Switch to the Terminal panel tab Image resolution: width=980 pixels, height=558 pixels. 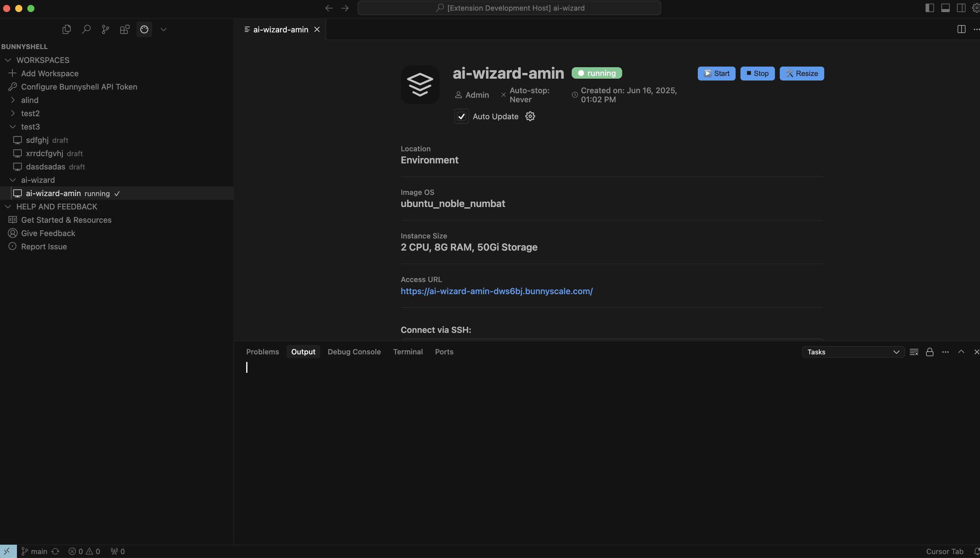pyautogui.click(x=408, y=352)
